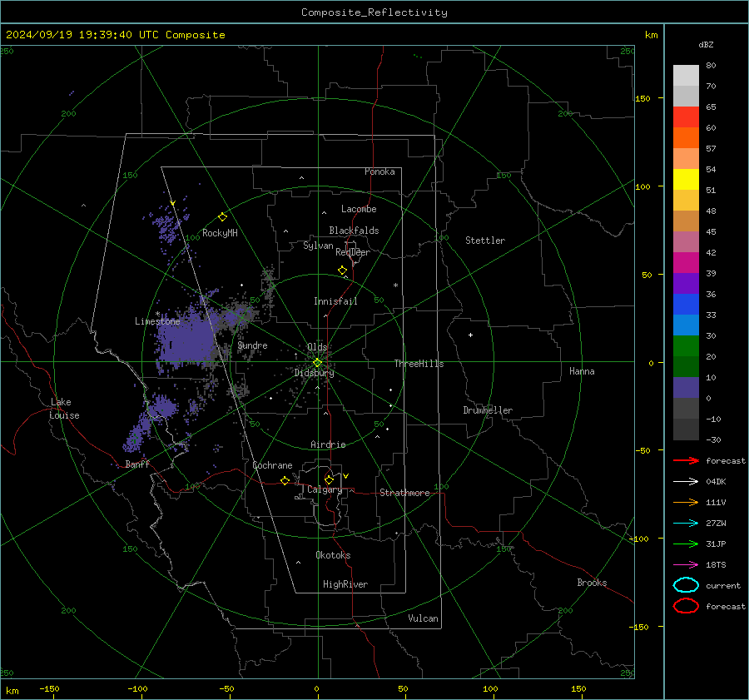The image size is (749, 700).
Task: Click the dark orange swatch in dBZ scale
Action: (x=686, y=138)
